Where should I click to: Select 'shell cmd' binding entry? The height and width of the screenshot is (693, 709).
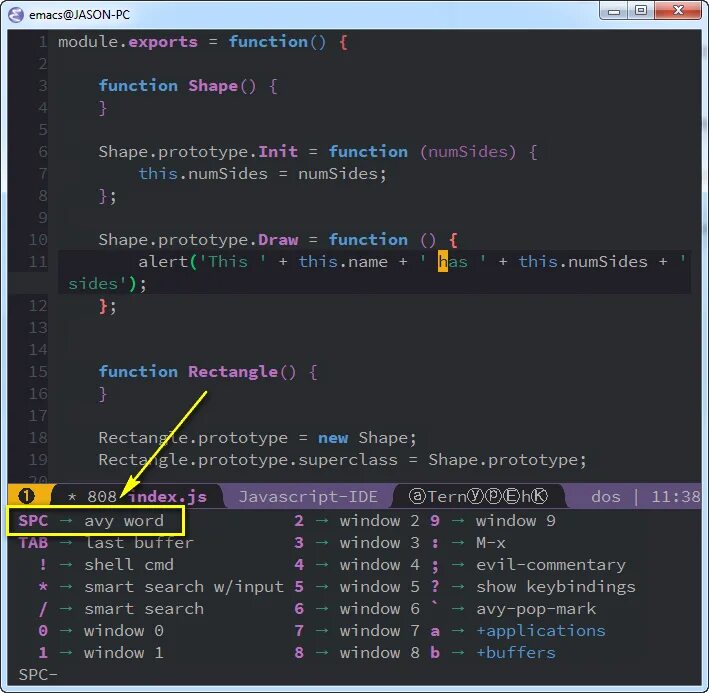point(106,565)
